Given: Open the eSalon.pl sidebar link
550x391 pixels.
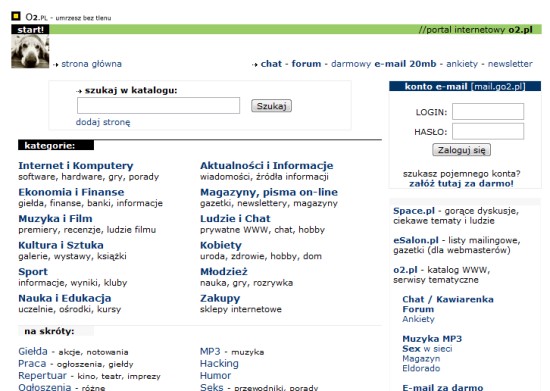Looking at the screenshot, I should pyautogui.click(x=416, y=240).
